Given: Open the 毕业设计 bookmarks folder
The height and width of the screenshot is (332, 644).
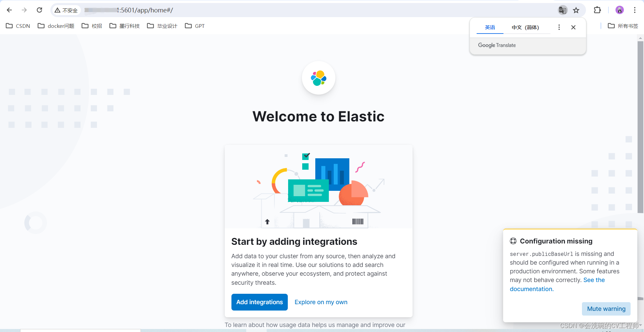Looking at the screenshot, I should click(162, 26).
